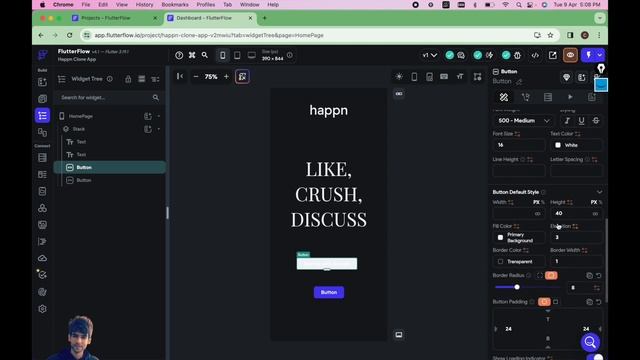Toggle Show Loading Indicator switch

coord(596,358)
